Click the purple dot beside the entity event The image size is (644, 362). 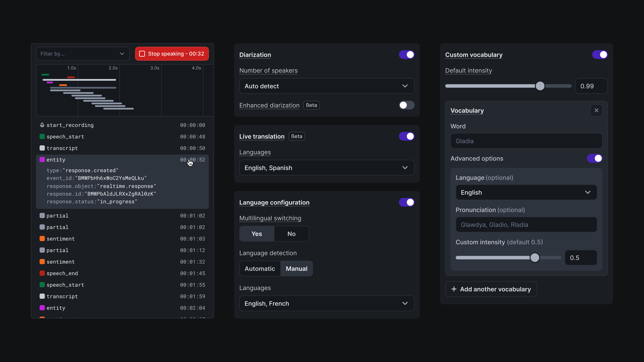[x=42, y=159]
